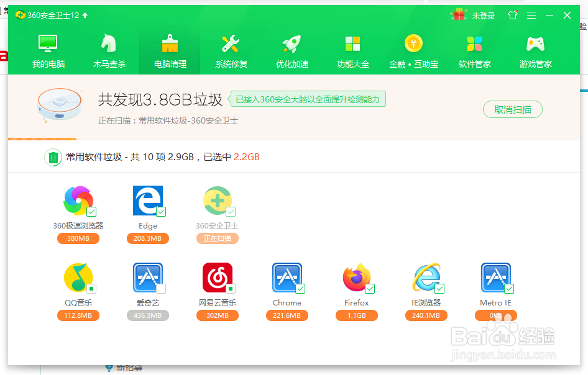Open the 我的电脑 tab
The width and height of the screenshot is (588, 375).
tap(48, 51)
